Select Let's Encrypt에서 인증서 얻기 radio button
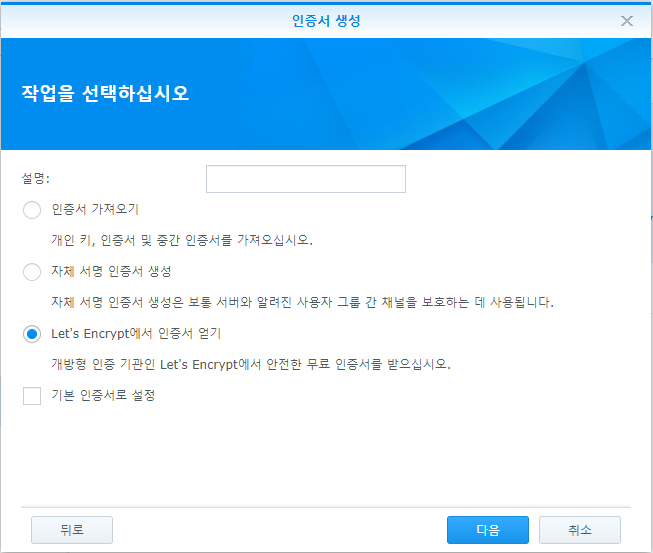653x553 pixels. pyautogui.click(x=32, y=334)
